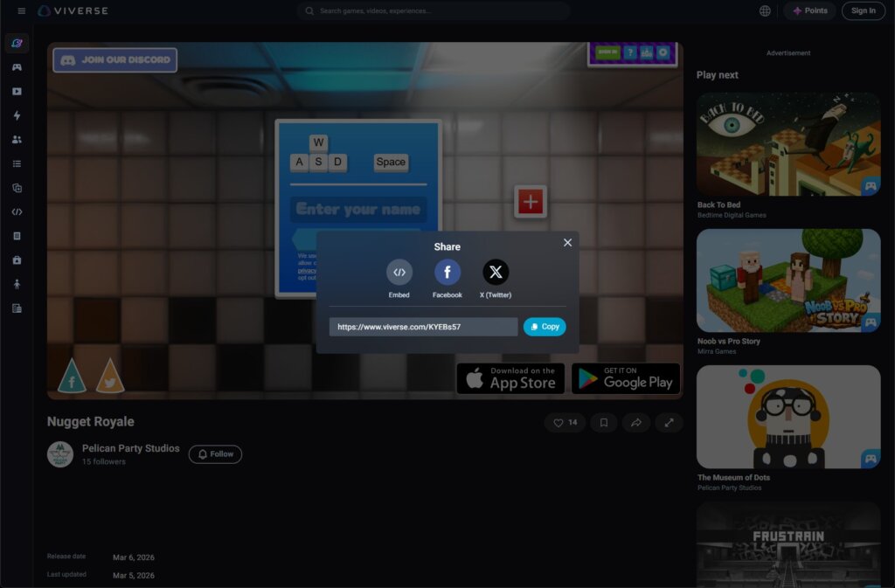This screenshot has height=588, width=895.
Task: Open the language globe selector
Action: coord(765,10)
